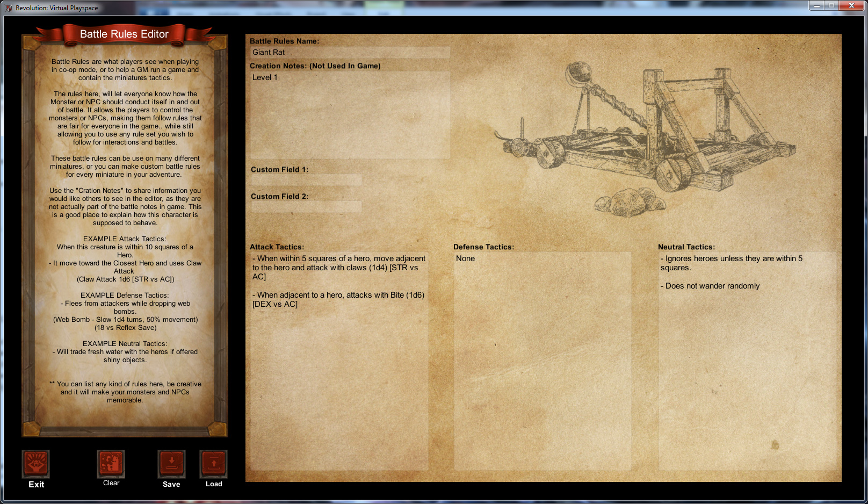
Task: Click the Exit label under its icon
Action: tap(36, 485)
